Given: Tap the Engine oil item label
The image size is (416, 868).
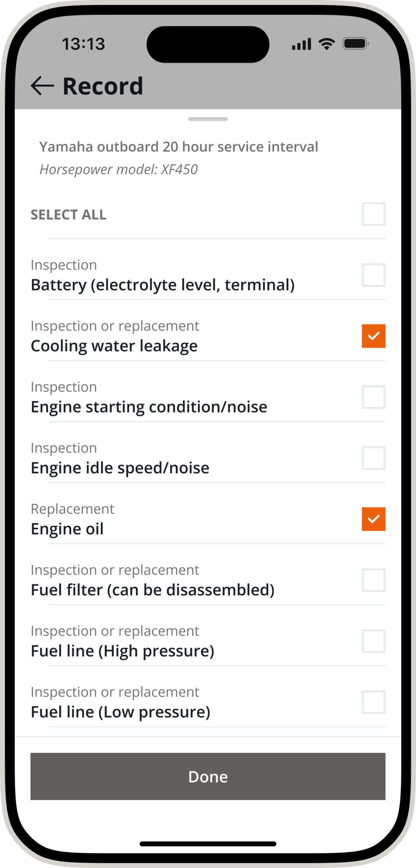Looking at the screenshot, I should [67, 529].
